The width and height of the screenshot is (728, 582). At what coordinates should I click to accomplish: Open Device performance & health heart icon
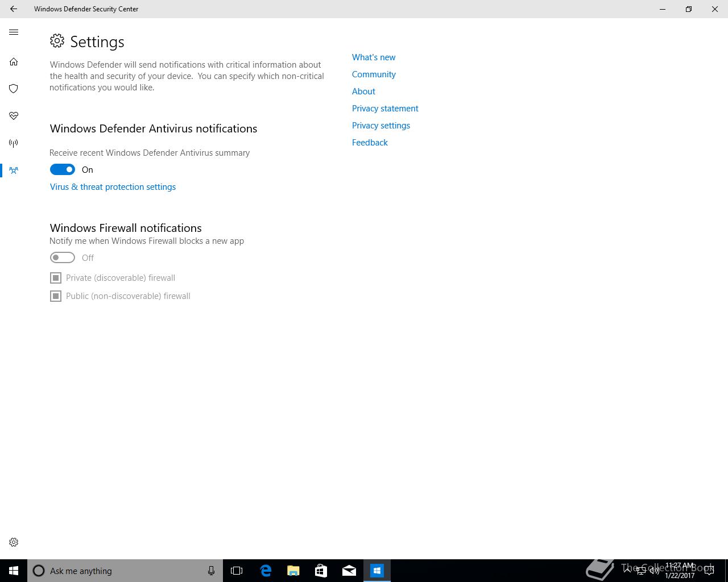(x=14, y=116)
